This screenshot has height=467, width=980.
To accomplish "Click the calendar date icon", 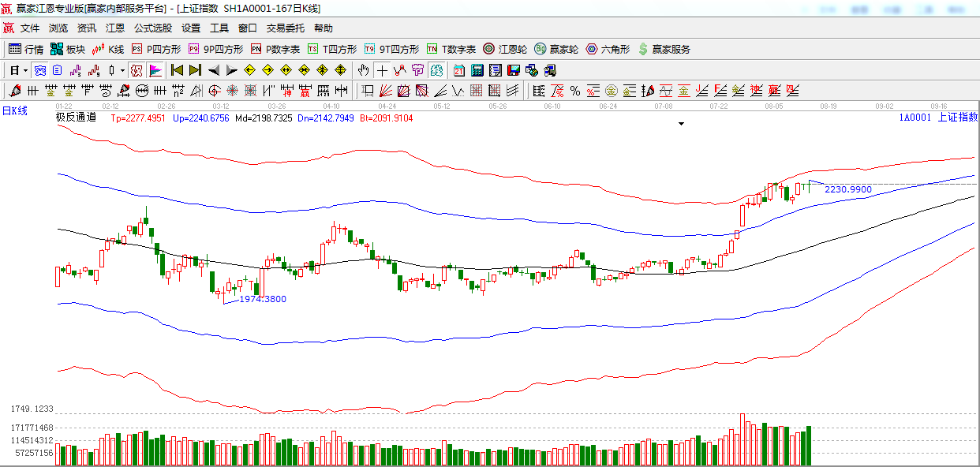I will 458,70.
